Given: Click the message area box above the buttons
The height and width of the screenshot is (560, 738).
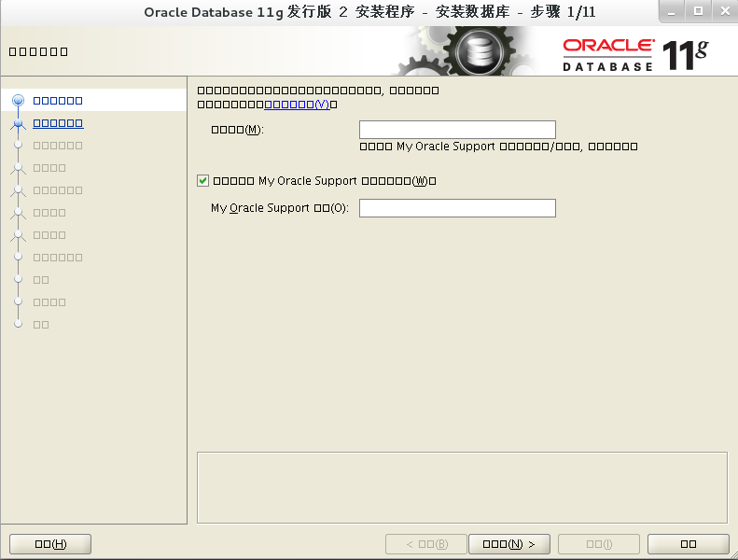Looking at the screenshot, I should pyautogui.click(x=462, y=487).
